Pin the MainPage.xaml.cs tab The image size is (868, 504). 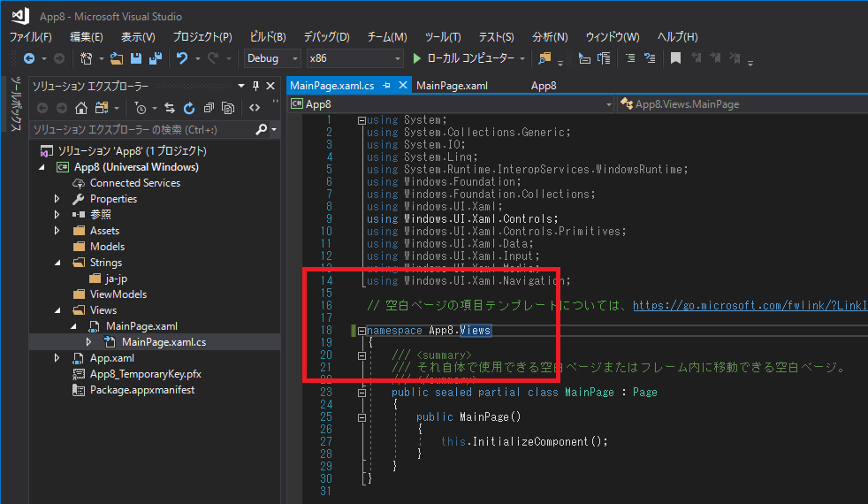386,85
